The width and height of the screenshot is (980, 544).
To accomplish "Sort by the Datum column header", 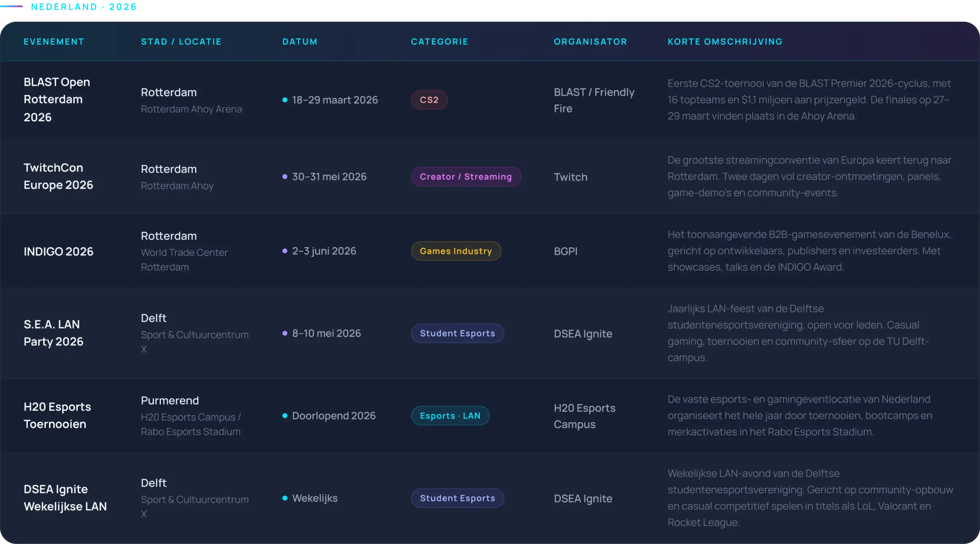I will tap(300, 42).
